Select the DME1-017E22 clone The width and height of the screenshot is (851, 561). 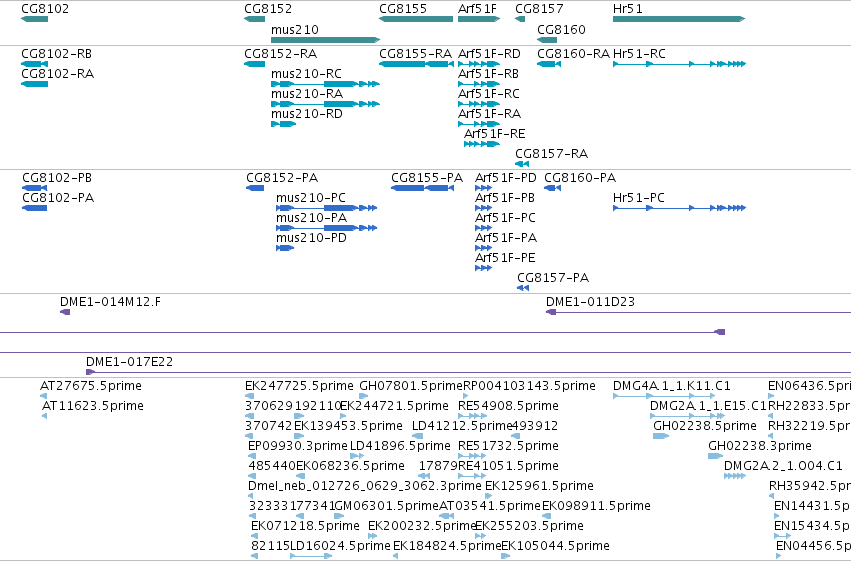click(x=468, y=372)
